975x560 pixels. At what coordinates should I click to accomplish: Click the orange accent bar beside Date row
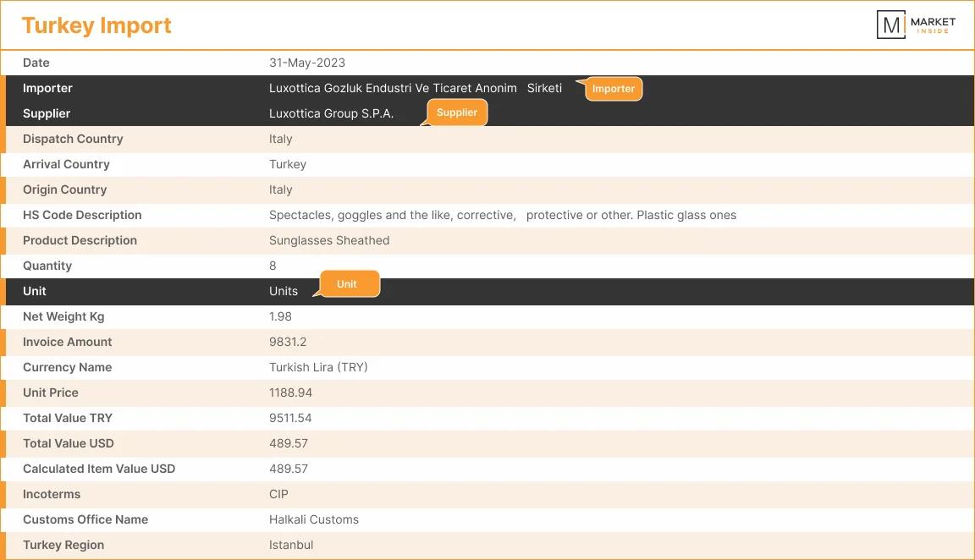click(x=4, y=62)
